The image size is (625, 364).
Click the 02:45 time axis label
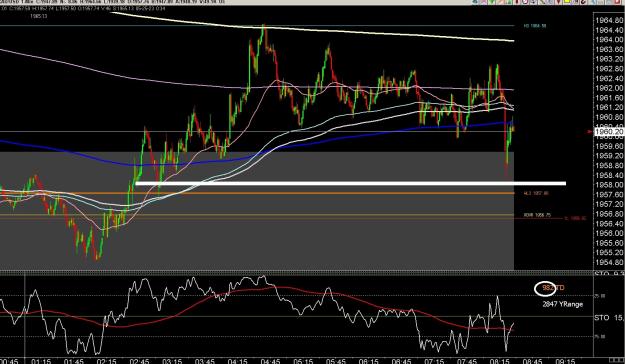pyautogui.click(x=139, y=361)
